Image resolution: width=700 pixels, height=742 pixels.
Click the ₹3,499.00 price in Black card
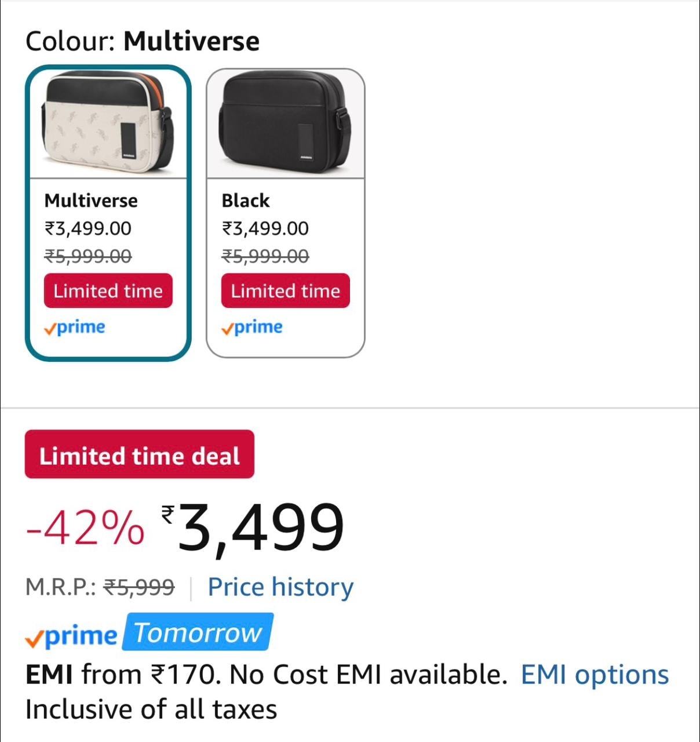click(265, 228)
